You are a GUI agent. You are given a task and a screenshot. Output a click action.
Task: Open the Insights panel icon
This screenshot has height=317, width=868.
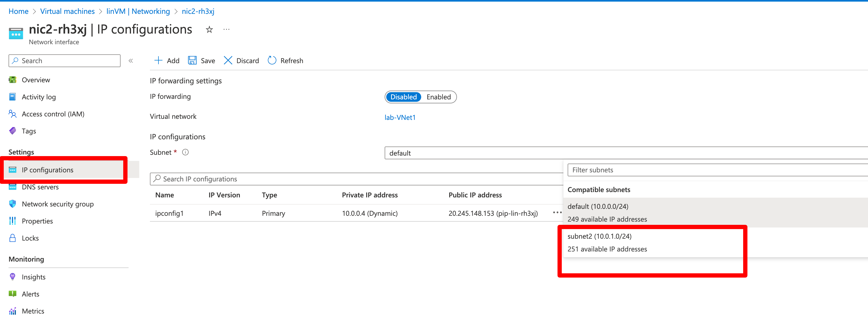(13, 277)
